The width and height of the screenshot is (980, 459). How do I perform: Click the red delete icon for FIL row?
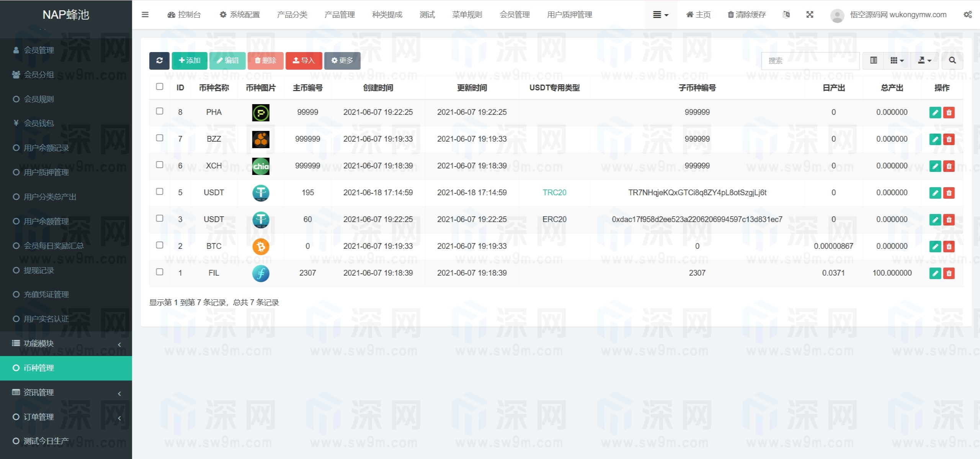(949, 273)
